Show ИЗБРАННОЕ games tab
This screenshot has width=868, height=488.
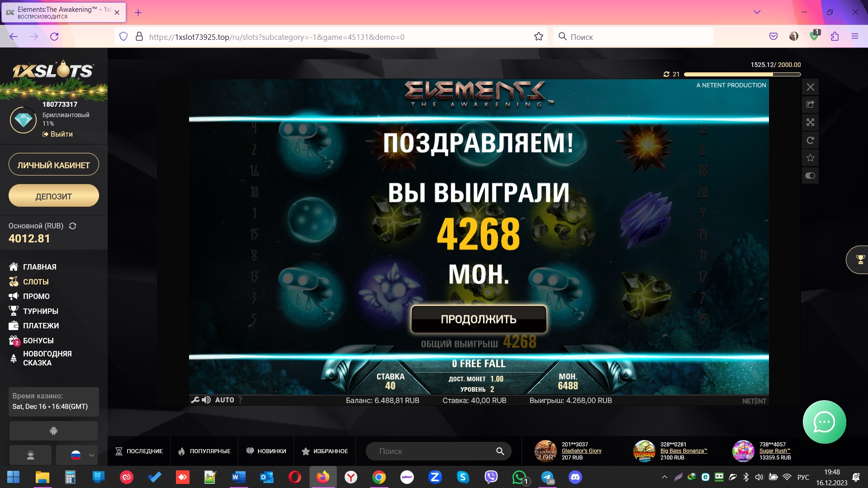(325, 451)
